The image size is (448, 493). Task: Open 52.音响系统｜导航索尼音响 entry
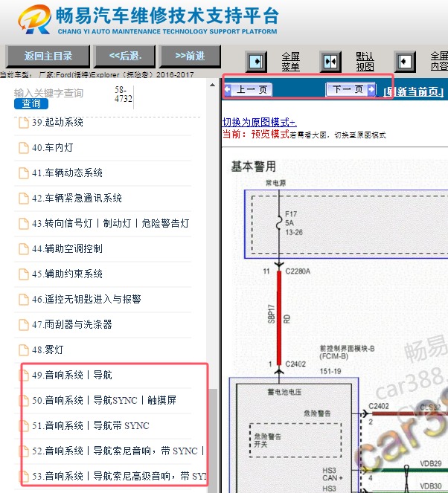pyautogui.click(x=118, y=451)
